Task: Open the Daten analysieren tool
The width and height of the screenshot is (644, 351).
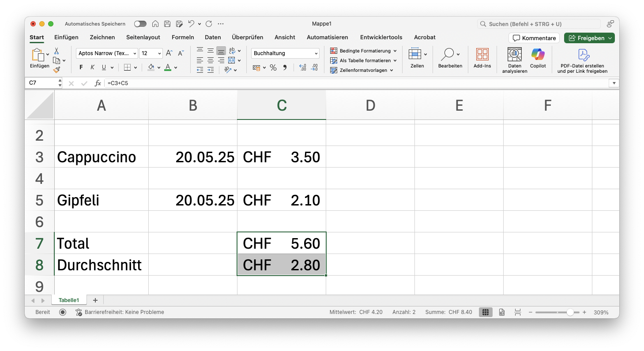Action: pos(514,55)
